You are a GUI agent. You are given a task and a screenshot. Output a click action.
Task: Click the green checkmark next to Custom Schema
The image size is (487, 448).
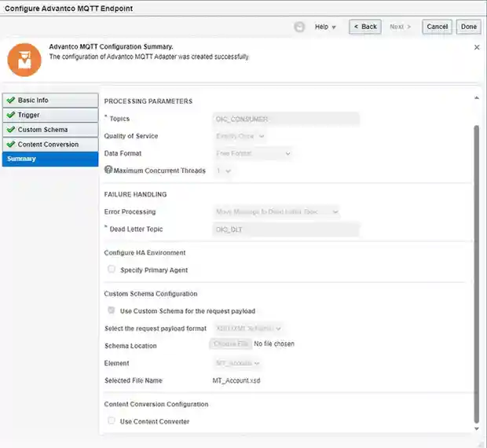click(10, 130)
